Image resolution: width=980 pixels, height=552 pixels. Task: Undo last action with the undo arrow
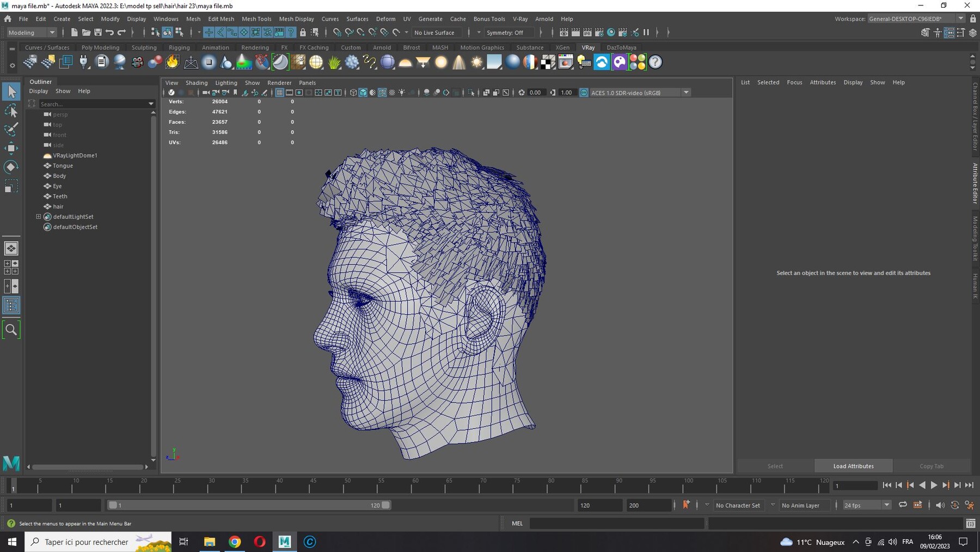pos(110,33)
